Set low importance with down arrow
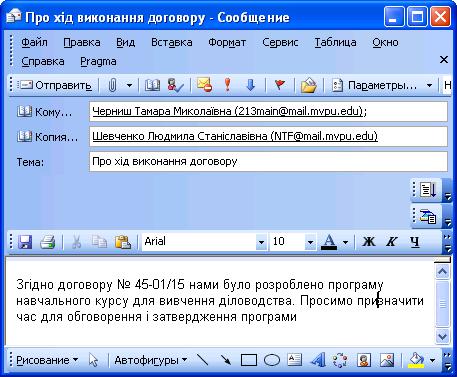The image size is (457, 377). (251, 85)
